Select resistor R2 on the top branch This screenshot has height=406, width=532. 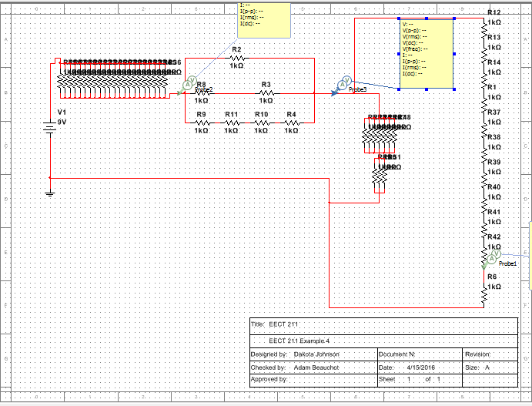(237, 57)
